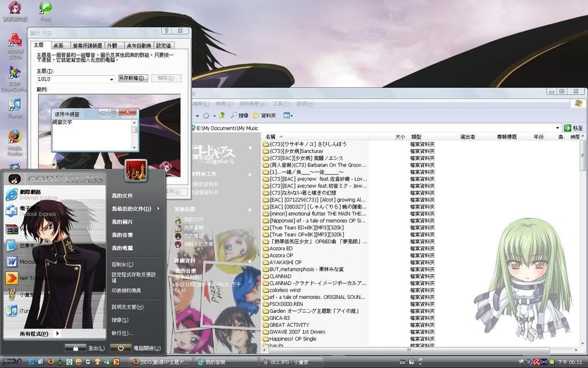Open 我的電腦 link in Explorer side pane
The image size is (588, 368).
[189, 236]
